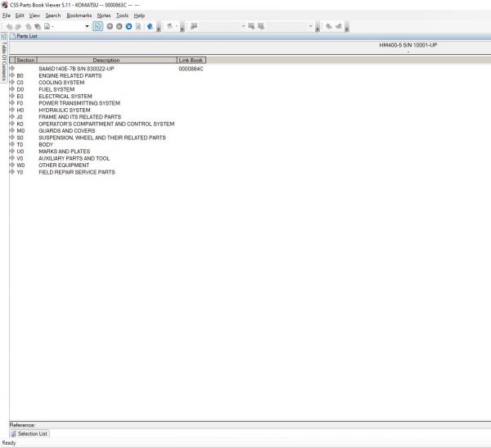
Task: Open the Help menu
Action: tap(139, 16)
